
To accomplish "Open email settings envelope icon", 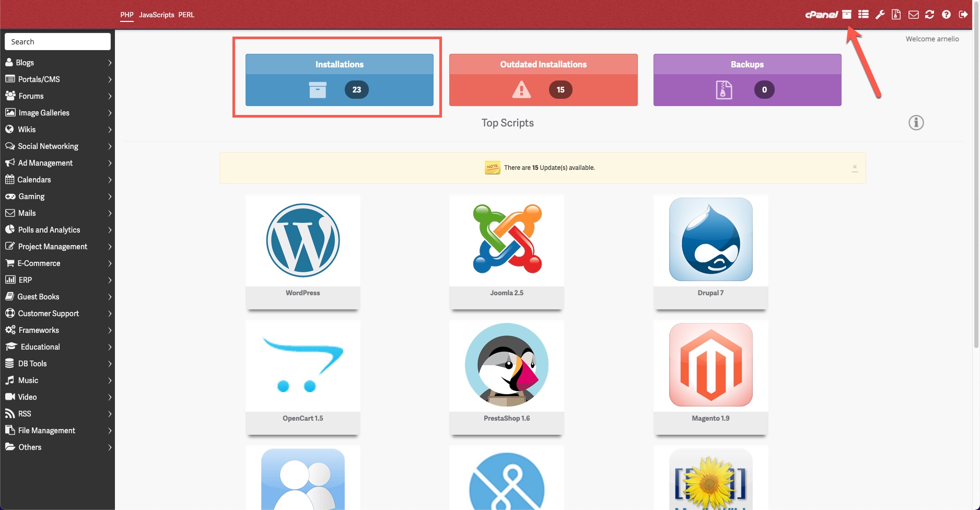I will (x=913, y=15).
